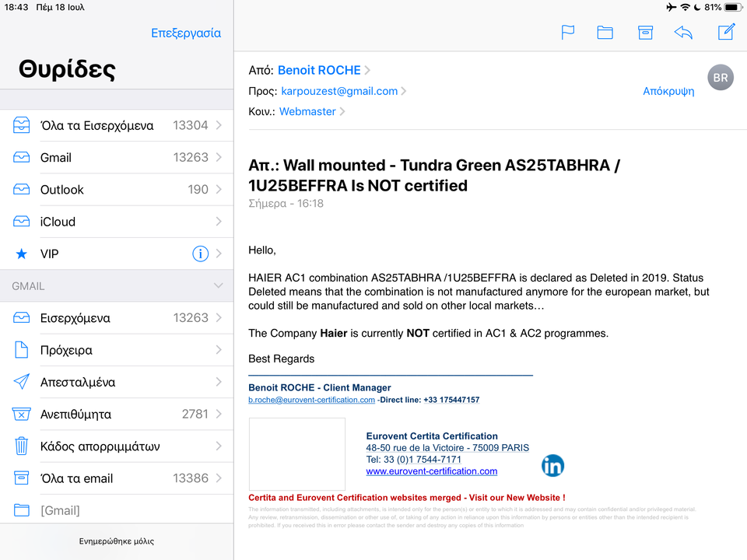747x560 pixels.
Task: Expand recipient chevron after karpouzest@gmail.com
Action: tap(404, 91)
